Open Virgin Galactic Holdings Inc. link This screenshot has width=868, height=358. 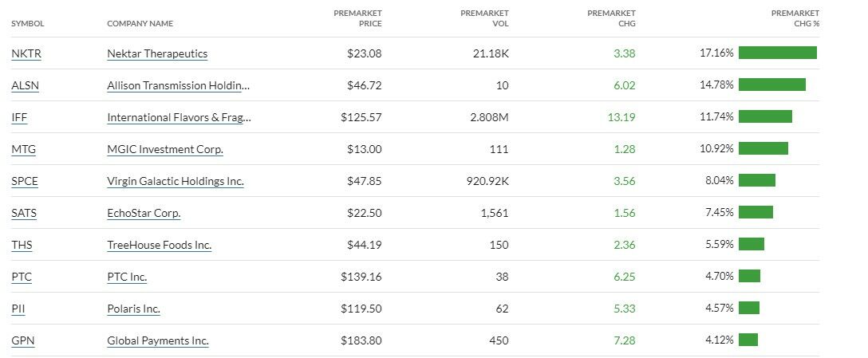click(176, 181)
